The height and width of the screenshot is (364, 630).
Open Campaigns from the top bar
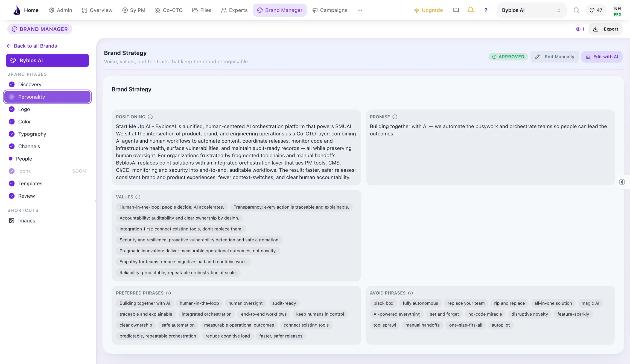tap(330, 10)
